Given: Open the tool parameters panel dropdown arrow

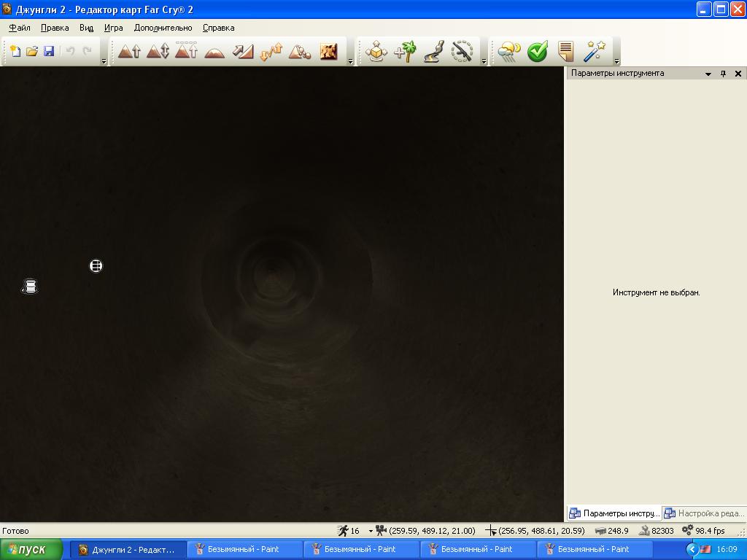Looking at the screenshot, I should [x=708, y=74].
